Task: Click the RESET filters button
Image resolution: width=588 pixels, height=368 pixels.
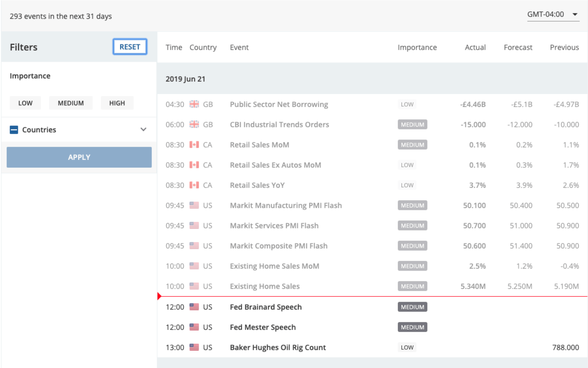Action: click(x=130, y=47)
